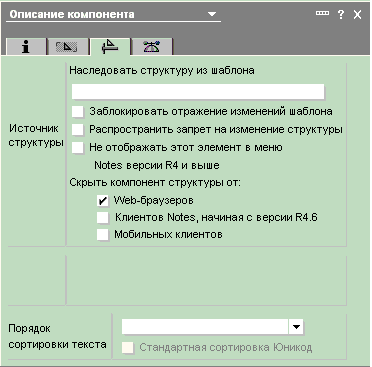This screenshot has height=367, width=372.
Task: Click the 'Порядок сортировки текста' label
Action: (57, 336)
